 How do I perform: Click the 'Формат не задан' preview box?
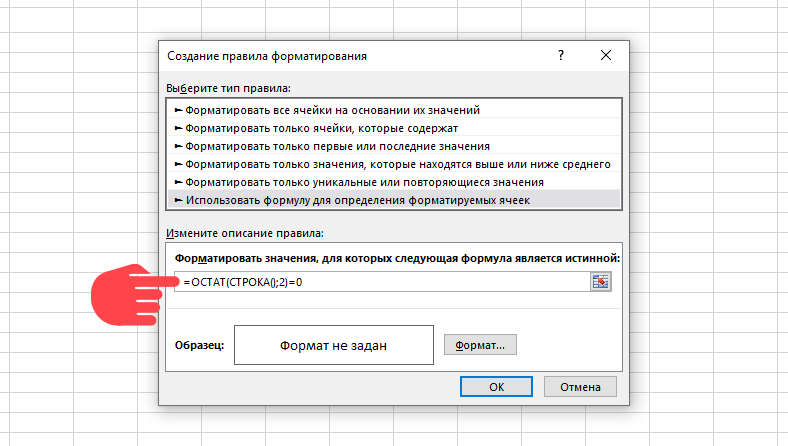point(334,345)
